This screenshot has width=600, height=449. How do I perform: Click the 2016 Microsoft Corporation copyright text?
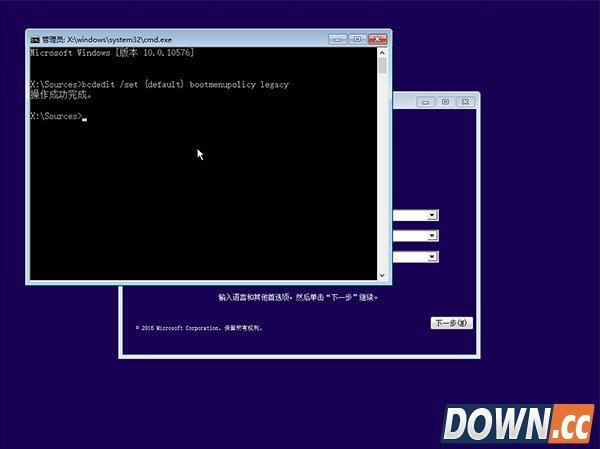click(x=199, y=328)
